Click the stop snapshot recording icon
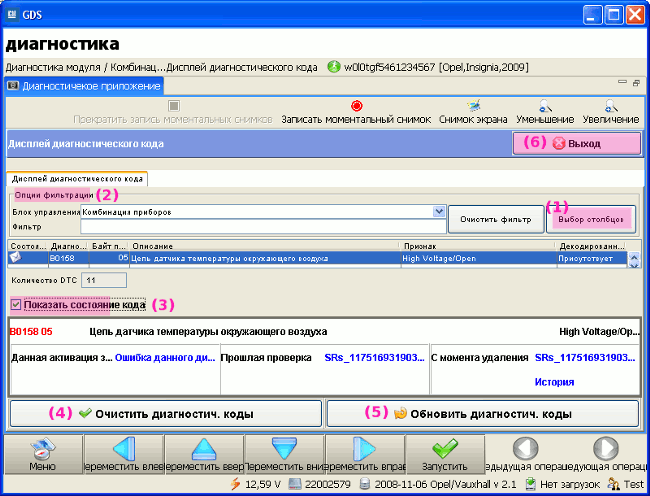 pyautogui.click(x=174, y=106)
